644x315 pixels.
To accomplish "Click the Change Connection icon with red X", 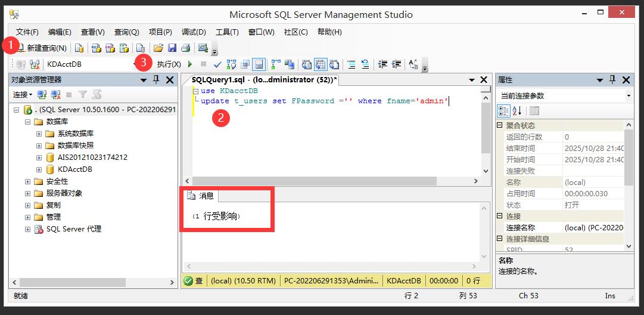I will point(35,64).
